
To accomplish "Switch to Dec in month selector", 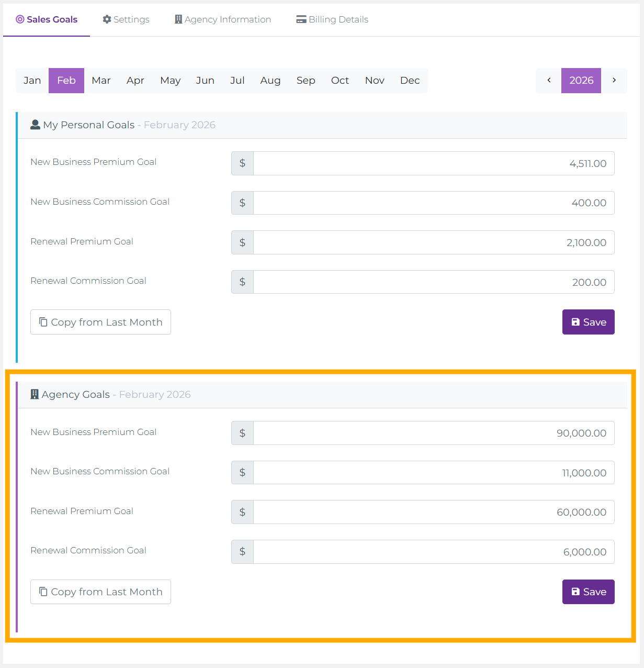I will [x=410, y=81].
